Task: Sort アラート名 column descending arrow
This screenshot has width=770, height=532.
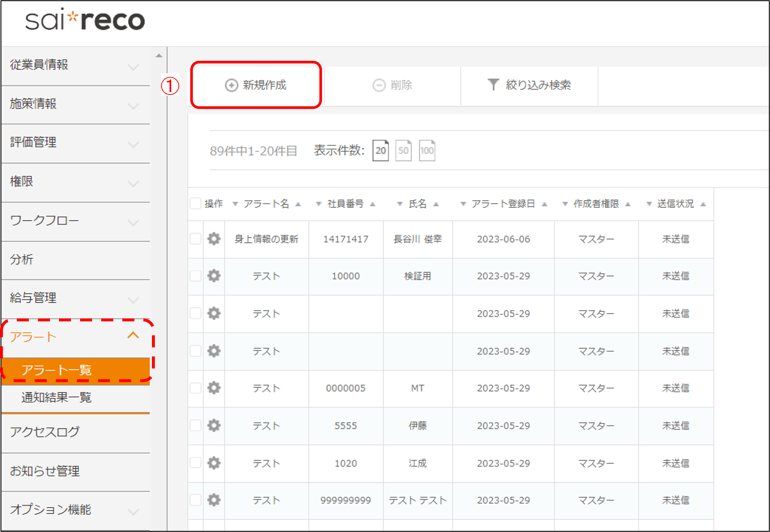Action: 235,204
